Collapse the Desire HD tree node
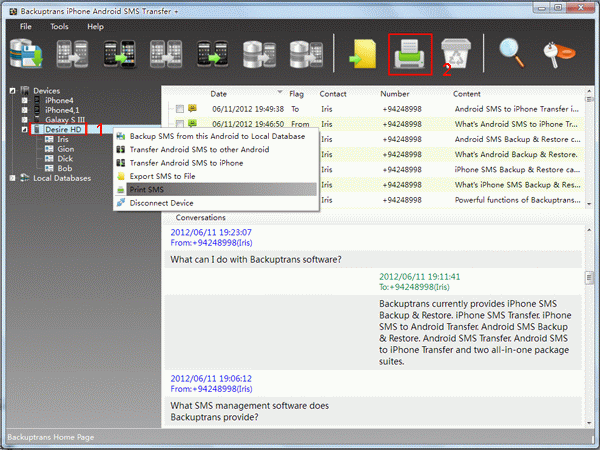The height and width of the screenshot is (450, 600). pyautogui.click(x=24, y=130)
